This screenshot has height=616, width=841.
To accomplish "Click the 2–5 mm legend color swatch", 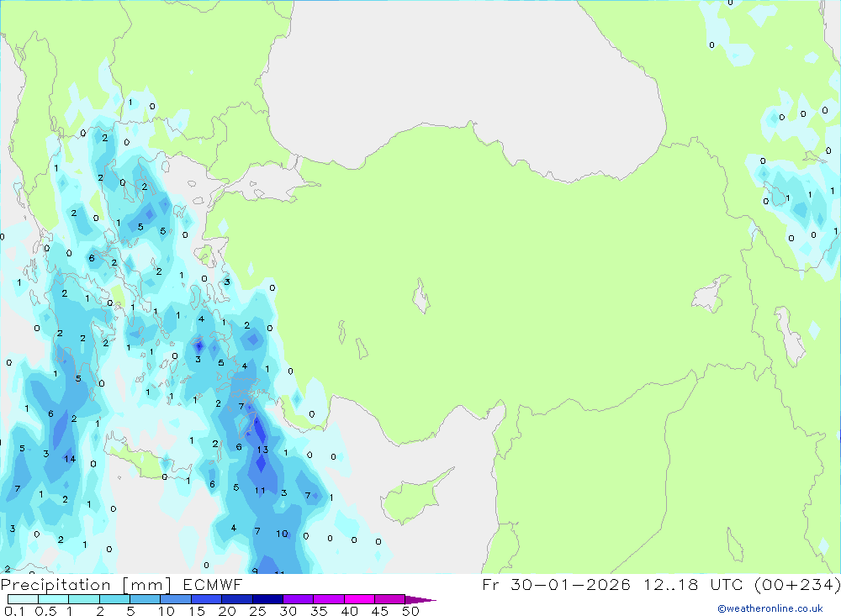I will [114, 599].
